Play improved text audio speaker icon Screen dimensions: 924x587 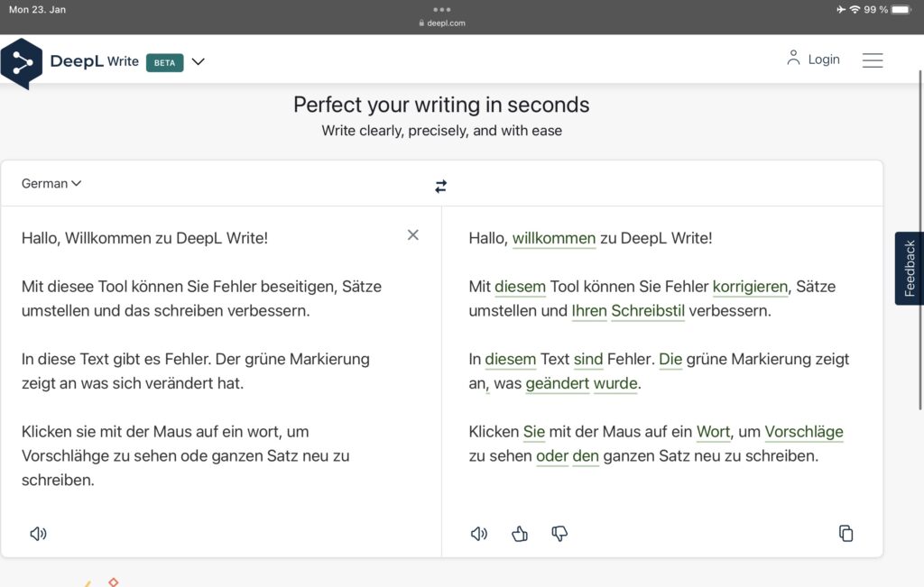click(479, 534)
